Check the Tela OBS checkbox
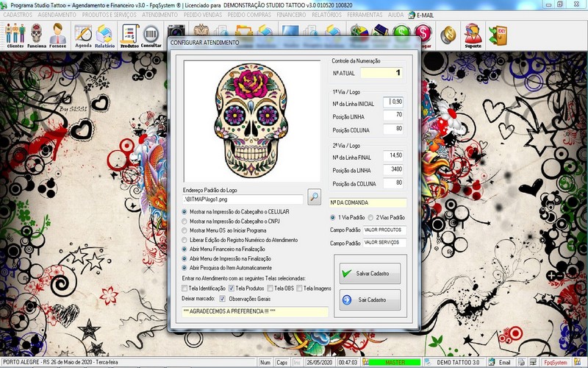Viewport: 588px width, 368px height. 270,289
